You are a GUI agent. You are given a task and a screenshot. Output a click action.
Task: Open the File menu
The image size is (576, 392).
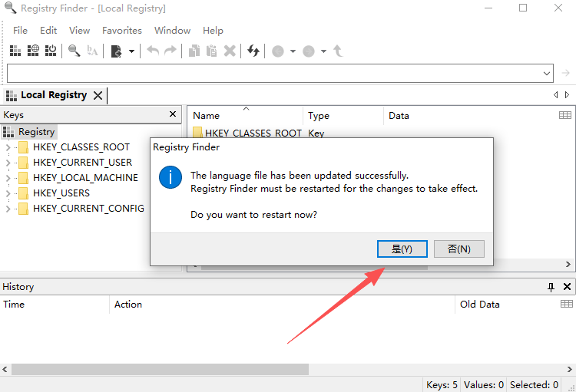(x=20, y=31)
